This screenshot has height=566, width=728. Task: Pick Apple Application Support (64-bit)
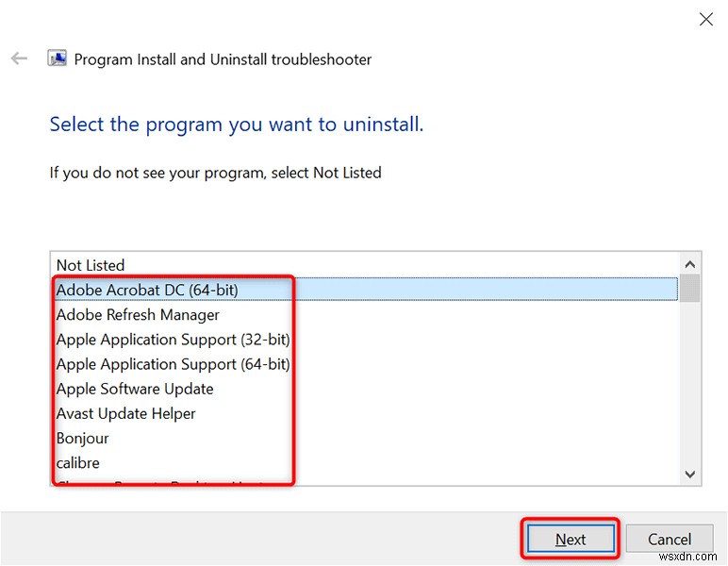[364, 364]
